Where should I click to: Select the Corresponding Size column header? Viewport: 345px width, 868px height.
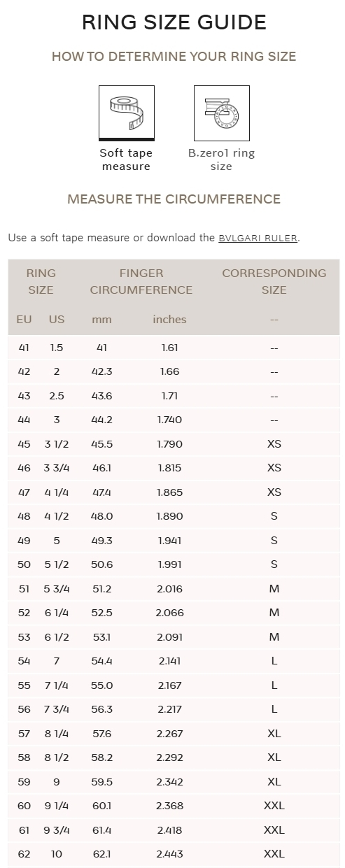click(x=274, y=281)
